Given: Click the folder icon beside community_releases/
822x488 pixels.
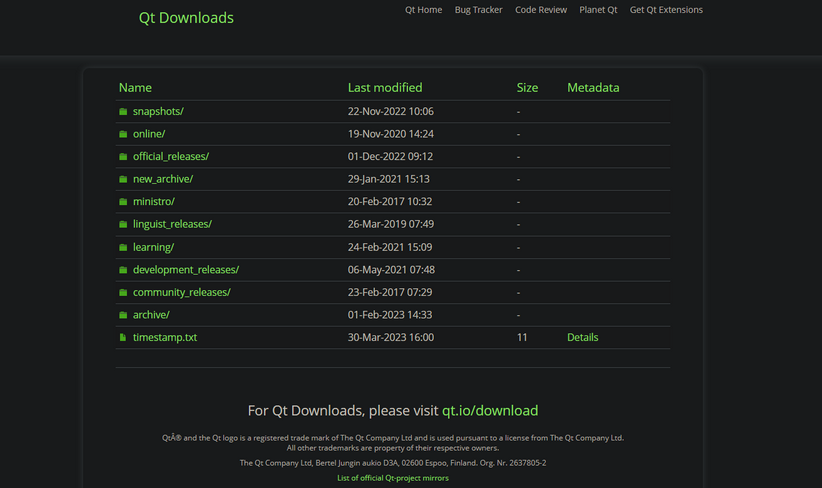Looking at the screenshot, I should (x=123, y=292).
